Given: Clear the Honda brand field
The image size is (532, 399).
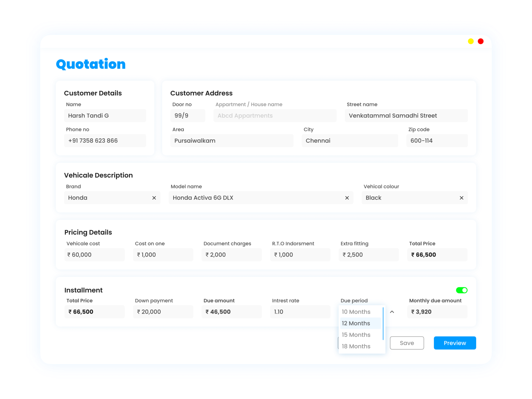Looking at the screenshot, I should pyautogui.click(x=154, y=198).
